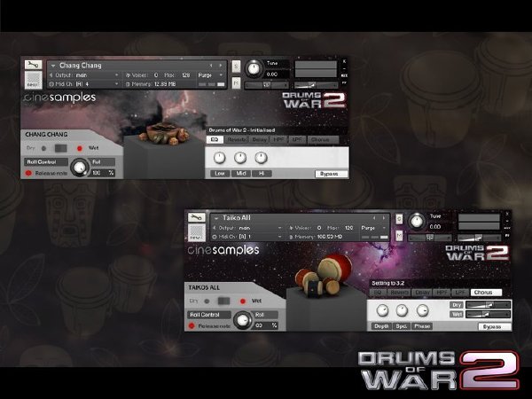
Task: Click the chorus Spd. knob in Taiko All
Action: pyautogui.click(x=402, y=310)
